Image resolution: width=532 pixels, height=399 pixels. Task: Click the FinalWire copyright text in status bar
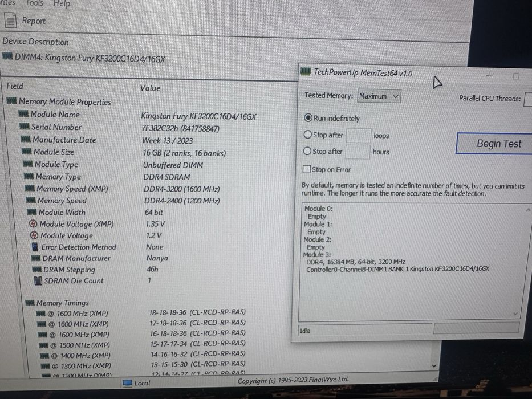pyautogui.click(x=293, y=380)
